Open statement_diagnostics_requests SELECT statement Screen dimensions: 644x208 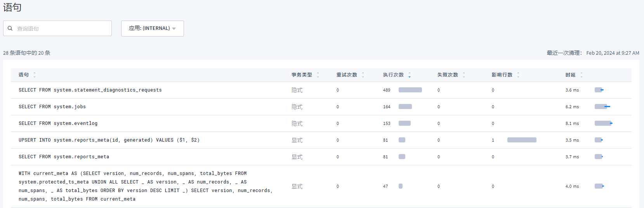[x=90, y=90]
